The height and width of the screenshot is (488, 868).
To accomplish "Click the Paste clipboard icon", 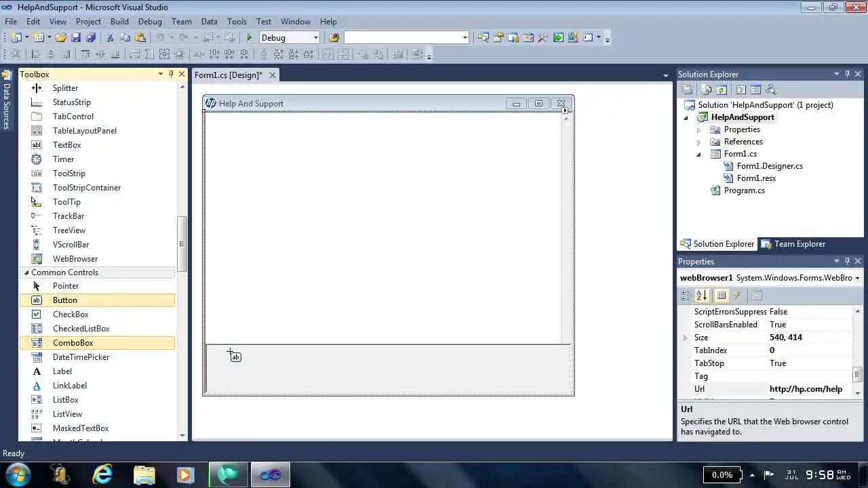I will 140,37.
